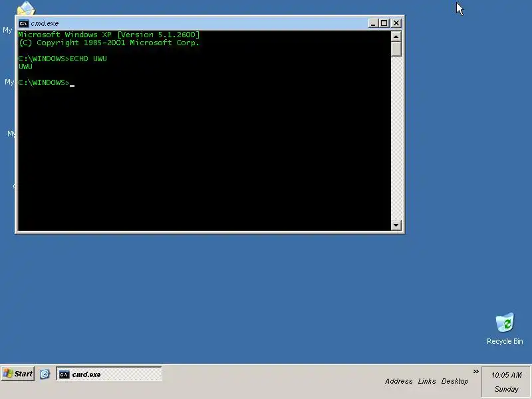The height and width of the screenshot is (399, 532).
Task: Select the cmd.exe taskbar button
Action: click(x=109, y=374)
